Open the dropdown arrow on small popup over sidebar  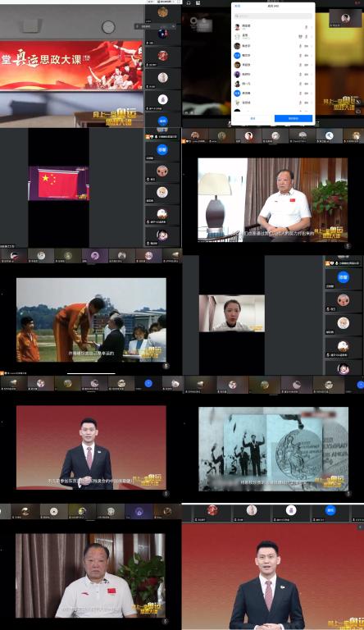tap(174, 26)
